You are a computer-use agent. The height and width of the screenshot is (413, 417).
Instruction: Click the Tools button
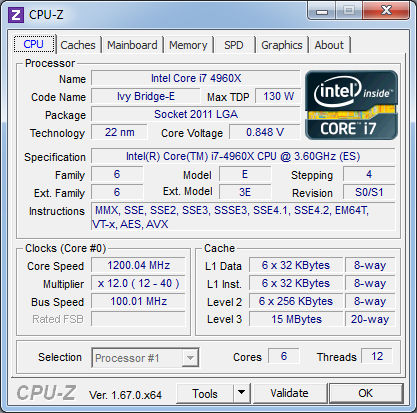coord(205,393)
